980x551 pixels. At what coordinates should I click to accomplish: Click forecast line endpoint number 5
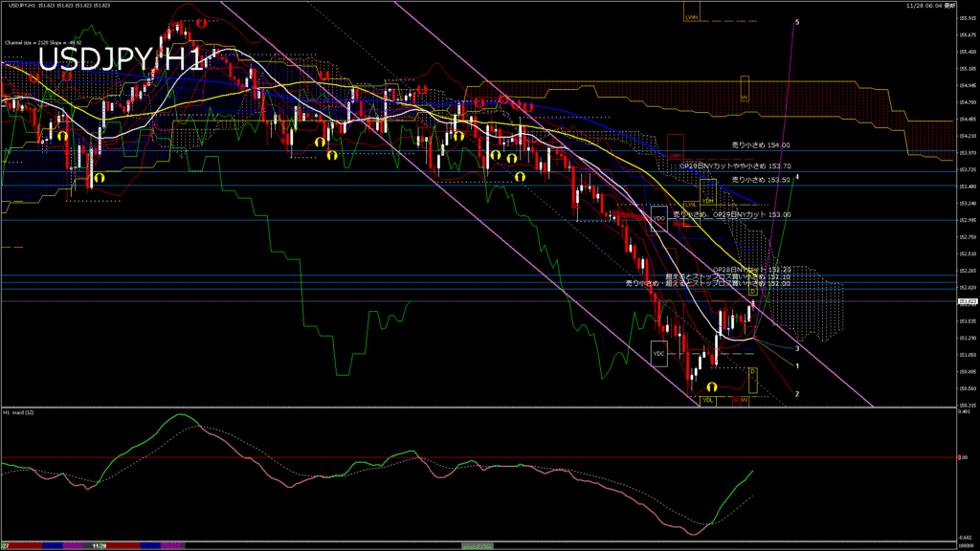click(797, 23)
